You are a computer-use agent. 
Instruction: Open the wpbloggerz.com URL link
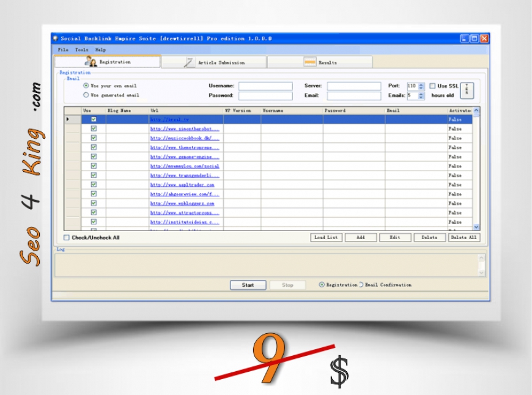click(x=182, y=203)
